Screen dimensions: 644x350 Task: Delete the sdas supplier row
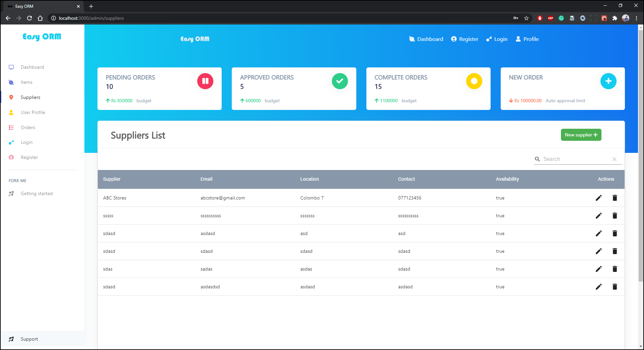tap(615, 269)
